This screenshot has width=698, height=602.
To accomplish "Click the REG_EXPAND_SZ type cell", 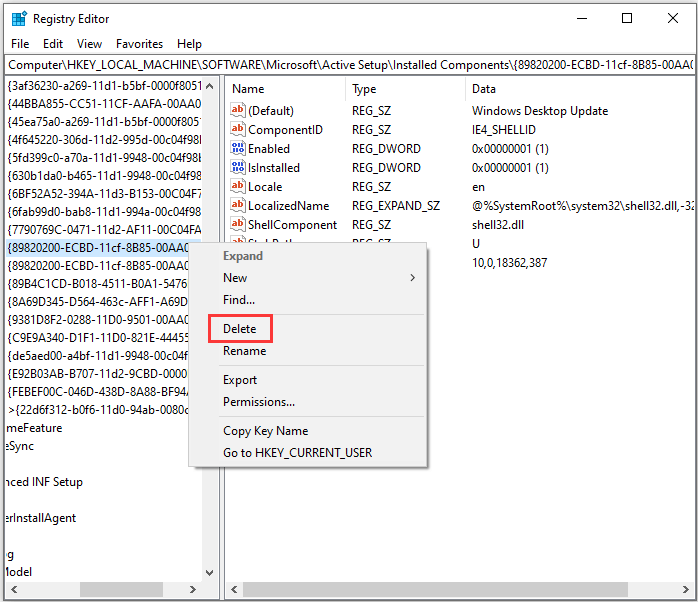I will pyautogui.click(x=396, y=206).
